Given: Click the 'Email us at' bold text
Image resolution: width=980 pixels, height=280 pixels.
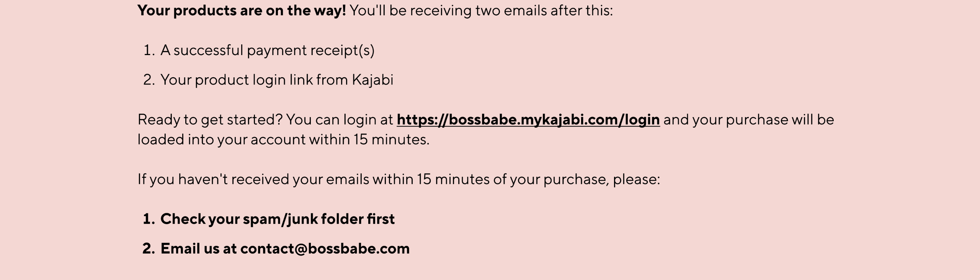Looking at the screenshot, I should tap(199, 249).
